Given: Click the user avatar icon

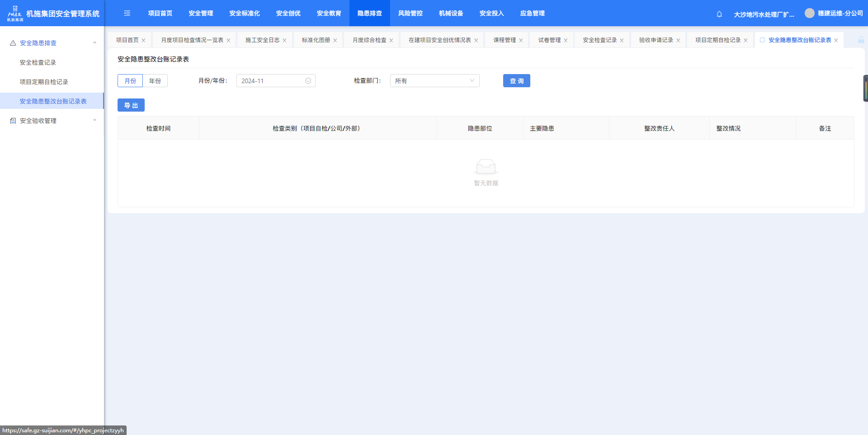Looking at the screenshot, I should tap(809, 13).
